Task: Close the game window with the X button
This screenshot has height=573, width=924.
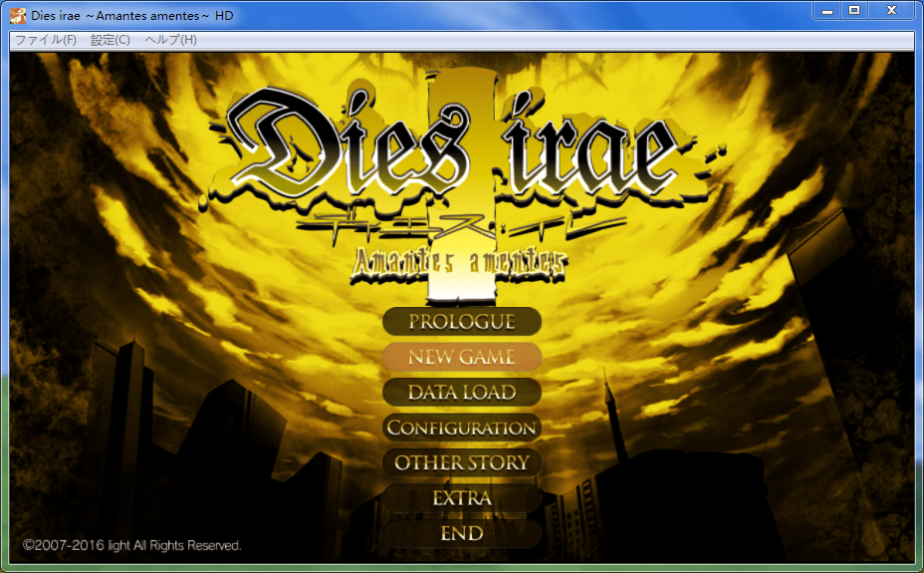Action: point(891,10)
